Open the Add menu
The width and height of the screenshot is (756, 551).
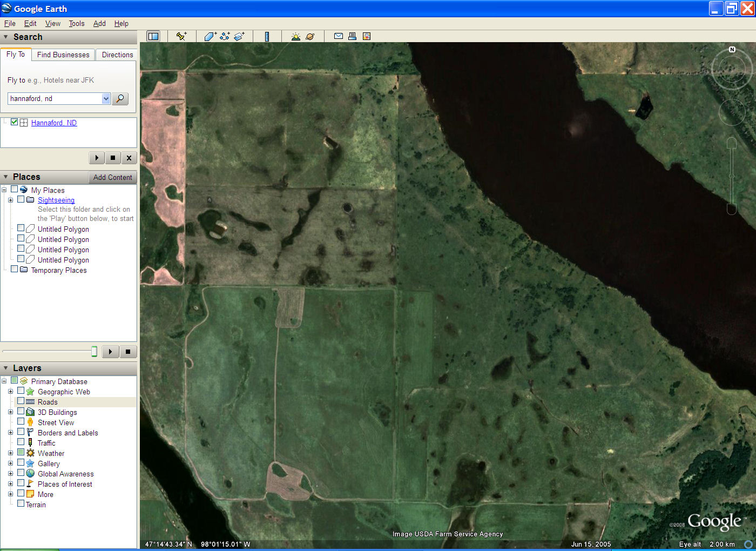[99, 23]
